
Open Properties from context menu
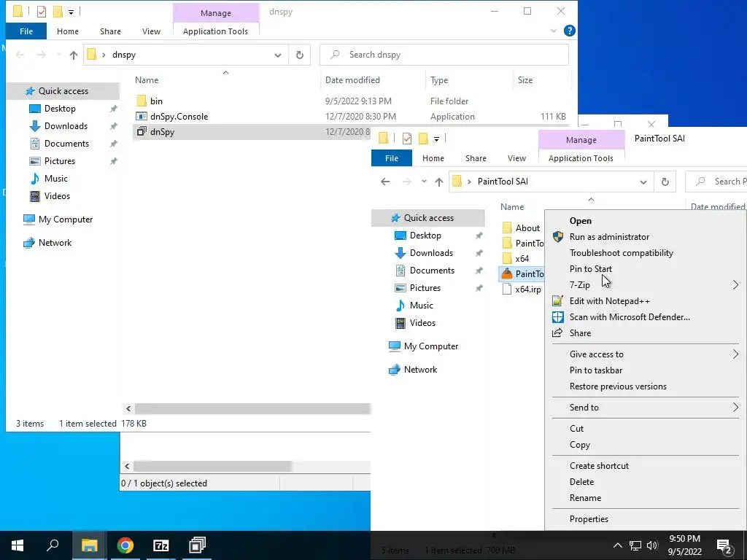(x=589, y=519)
